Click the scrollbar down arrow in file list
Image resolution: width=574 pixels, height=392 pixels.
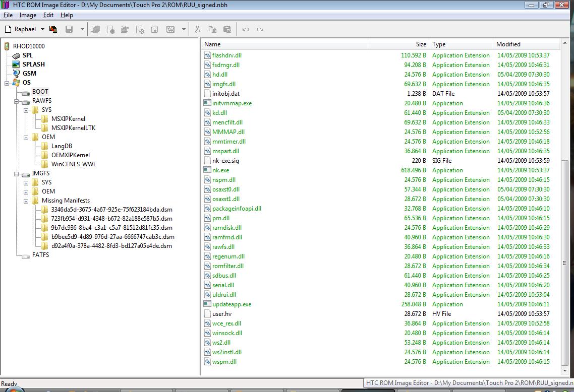[x=564, y=371]
